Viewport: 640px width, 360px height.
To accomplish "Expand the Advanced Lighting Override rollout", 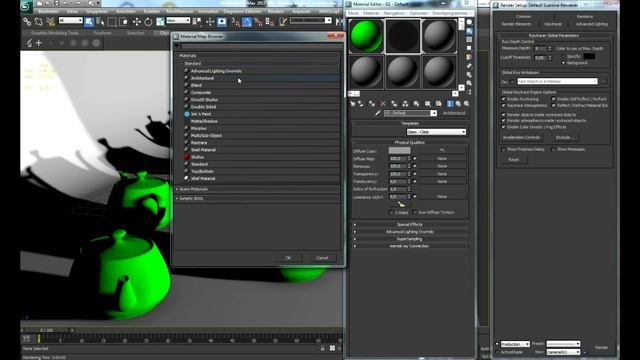I will 410,232.
